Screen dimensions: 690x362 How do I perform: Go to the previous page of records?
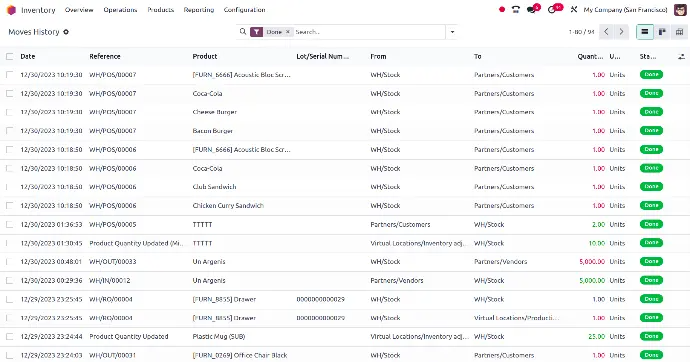[606, 32]
